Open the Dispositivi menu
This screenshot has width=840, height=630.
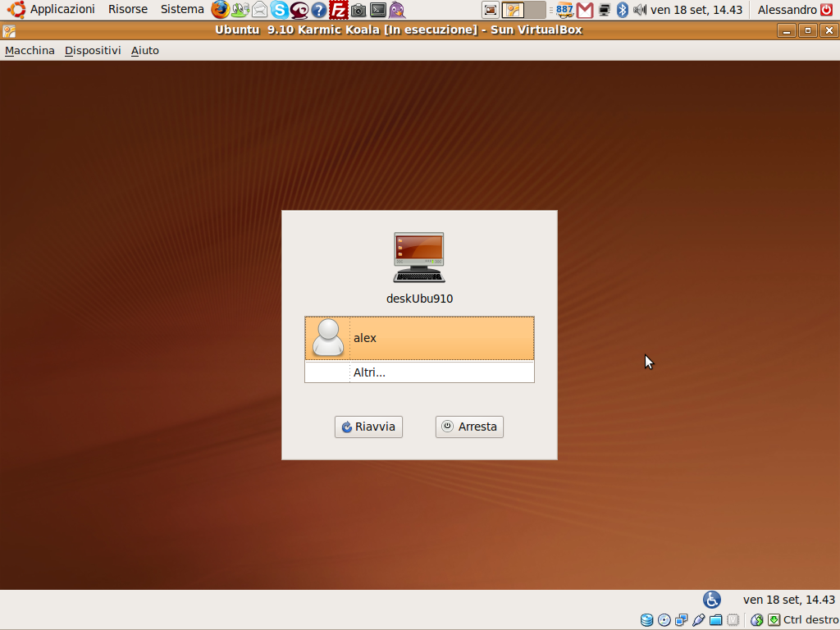(93, 50)
